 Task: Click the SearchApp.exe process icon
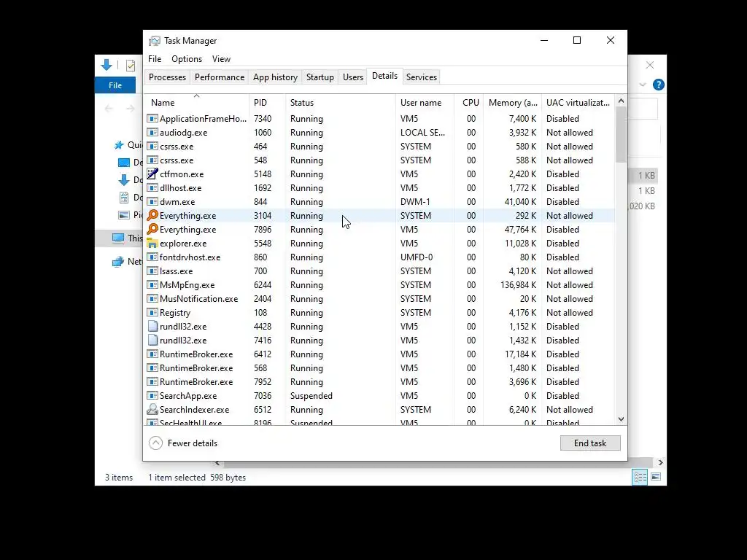point(152,396)
